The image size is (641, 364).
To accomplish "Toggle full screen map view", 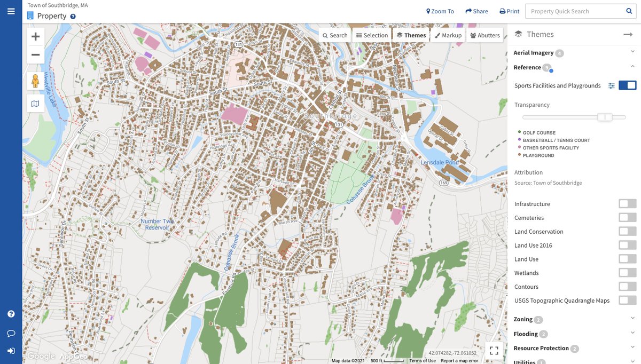I will [494, 351].
